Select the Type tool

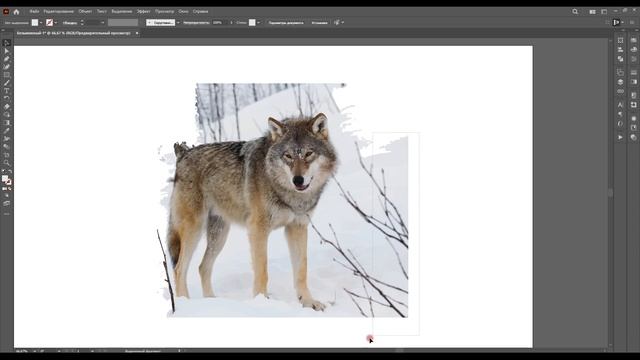[x=7, y=91]
